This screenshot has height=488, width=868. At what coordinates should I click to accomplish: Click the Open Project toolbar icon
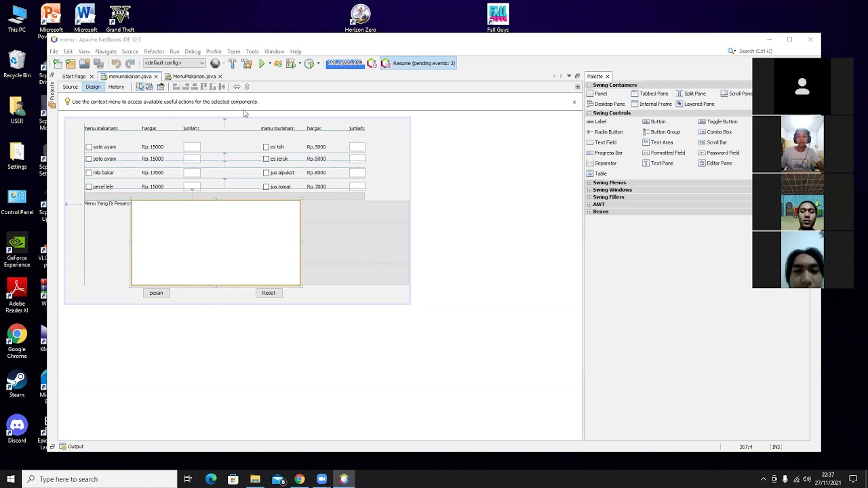[84, 63]
